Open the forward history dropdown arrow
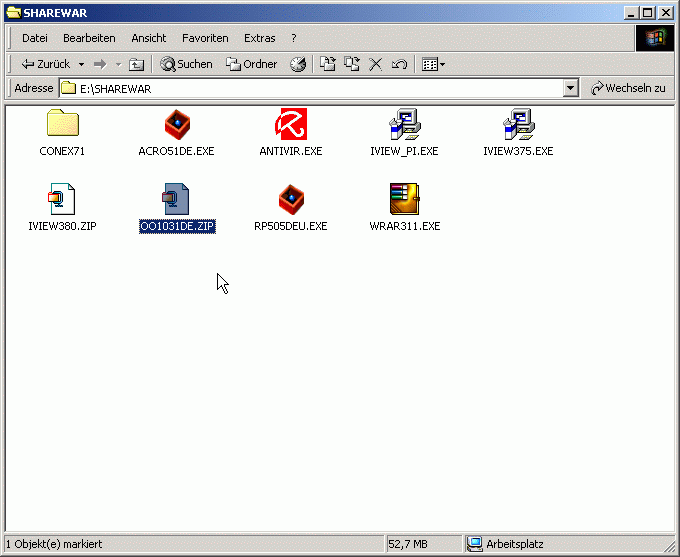 tap(118, 65)
